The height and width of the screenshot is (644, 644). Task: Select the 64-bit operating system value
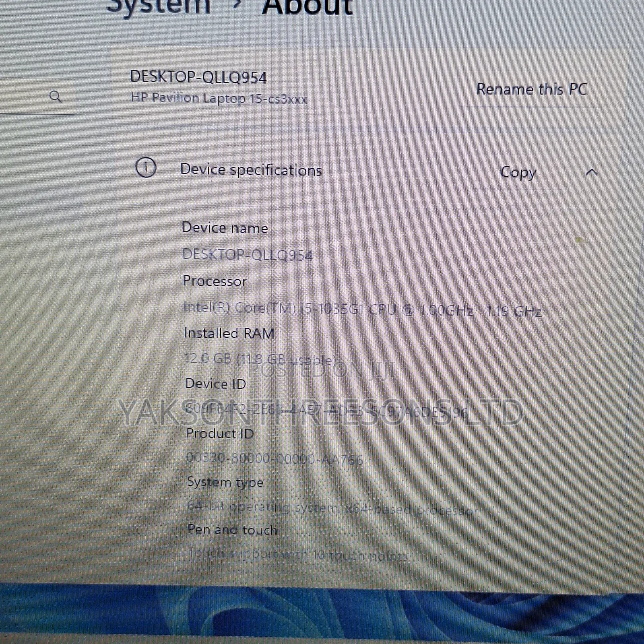point(332,508)
